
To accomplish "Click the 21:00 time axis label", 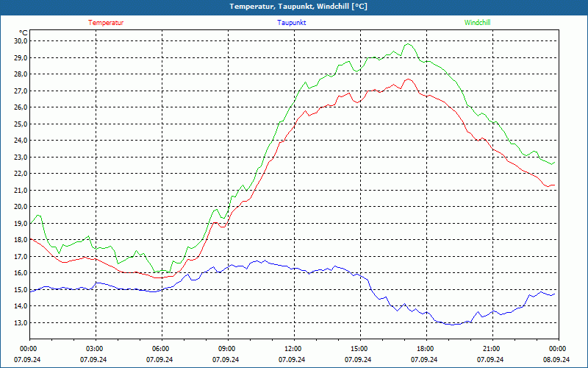I will 492,349.
